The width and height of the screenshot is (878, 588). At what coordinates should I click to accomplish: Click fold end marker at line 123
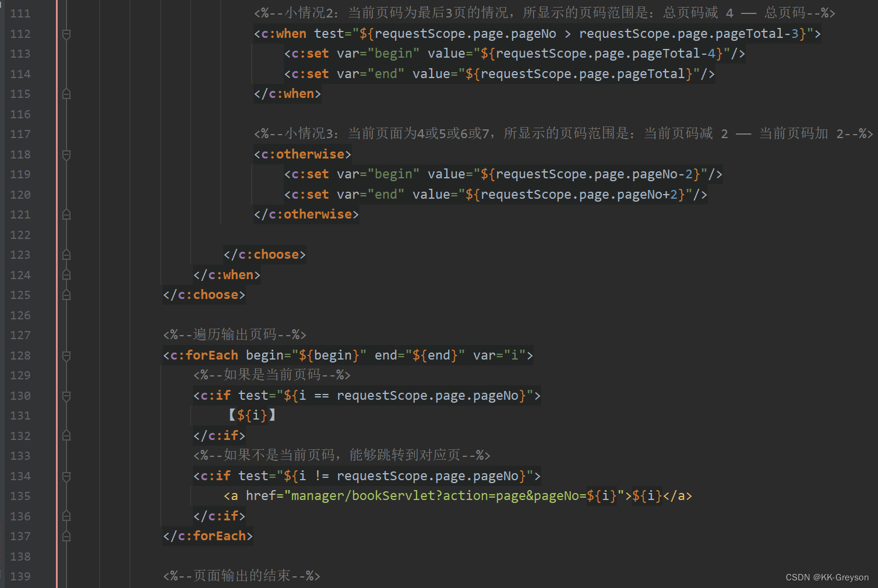pyautogui.click(x=66, y=255)
